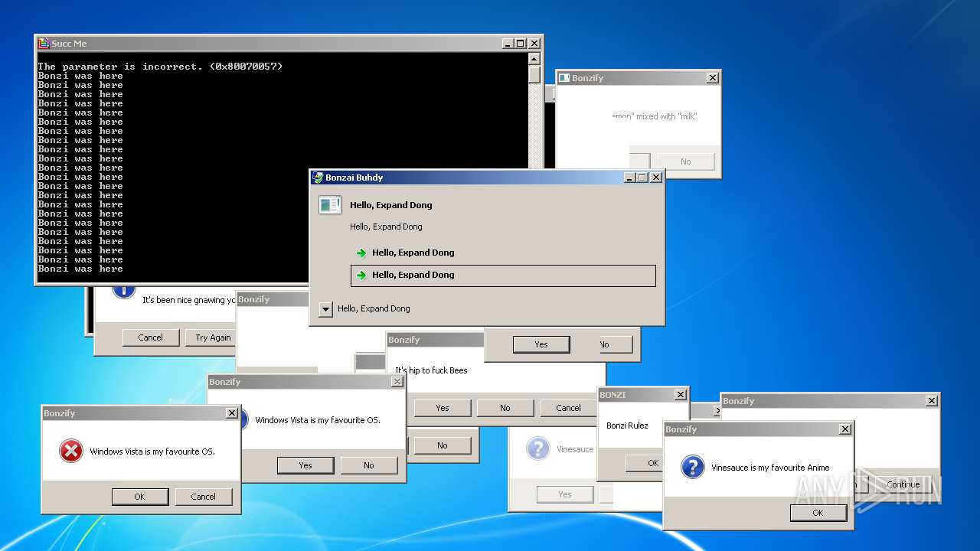The width and height of the screenshot is (980, 551).
Task: Maximize the Succ Me console window
Action: point(520,44)
